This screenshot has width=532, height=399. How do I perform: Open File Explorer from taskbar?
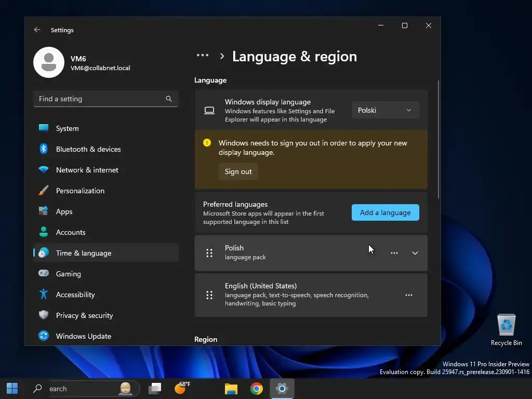(231, 388)
